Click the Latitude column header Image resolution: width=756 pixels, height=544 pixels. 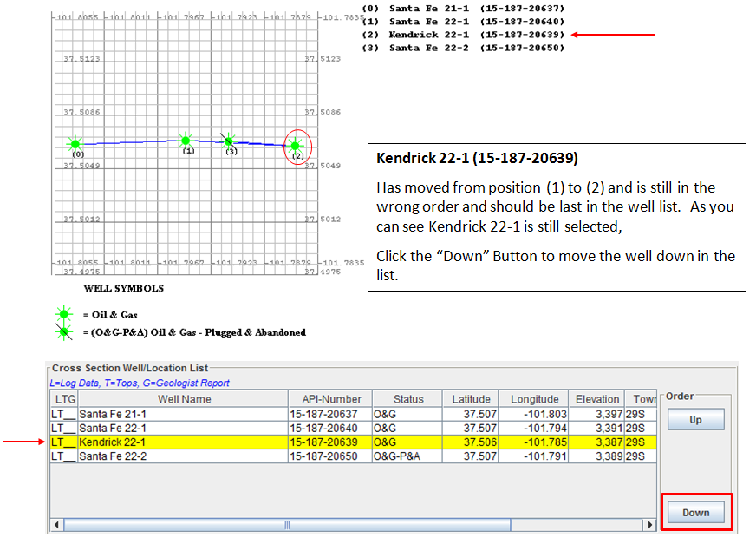[x=471, y=399]
